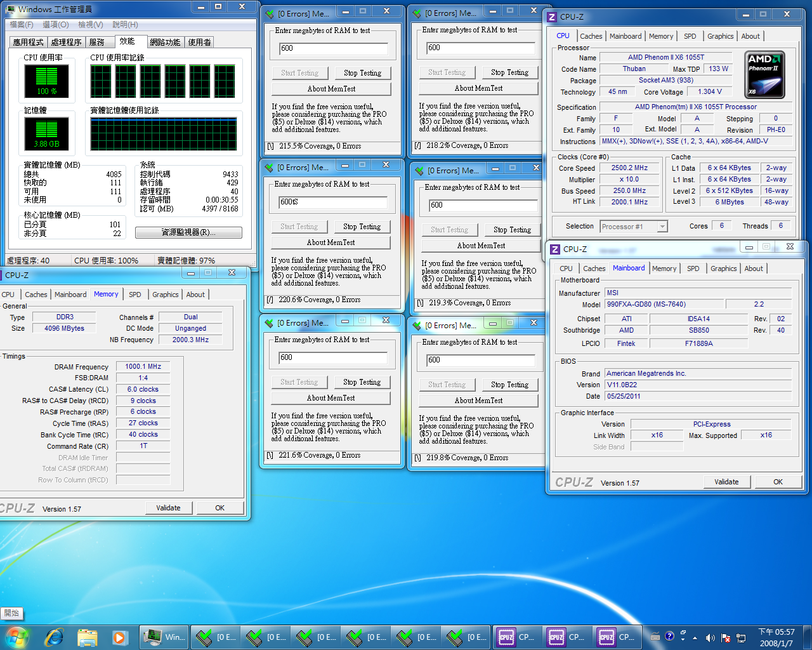
Task: Show hidden tray icons arrow
Action: pos(695,637)
